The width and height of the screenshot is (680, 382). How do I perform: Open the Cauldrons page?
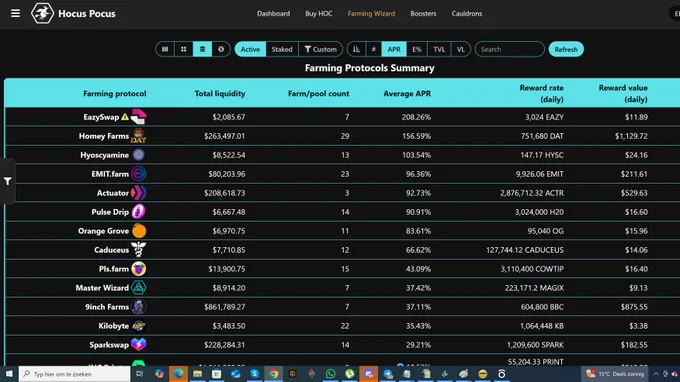[x=467, y=13]
